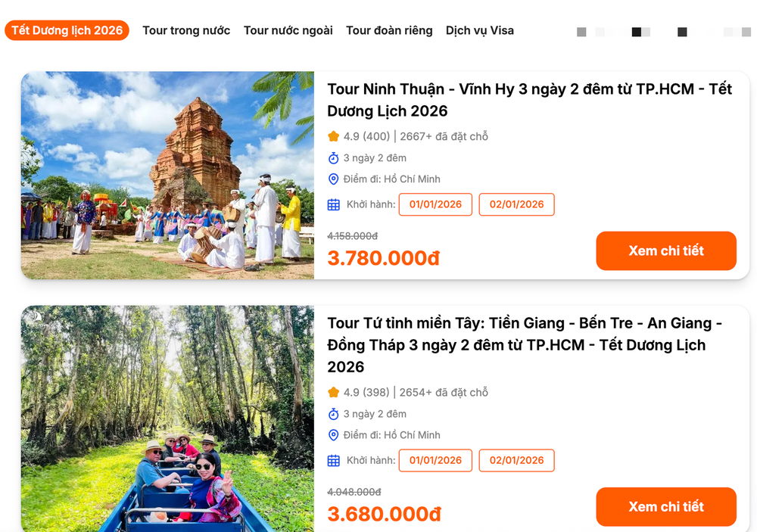Choose 02/01/2026 departure on the miền Tây tour

(516, 460)
